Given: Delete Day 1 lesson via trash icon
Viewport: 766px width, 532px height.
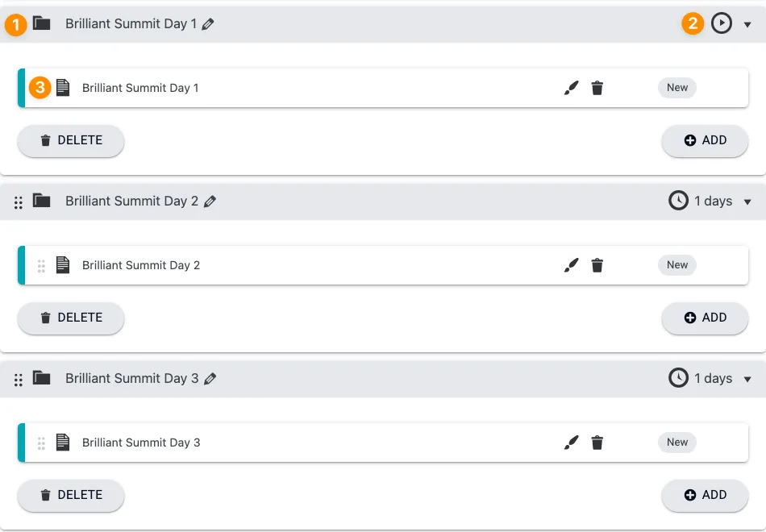Looking at the screenshot, I should pyautogui.click(x=597, y=87).
